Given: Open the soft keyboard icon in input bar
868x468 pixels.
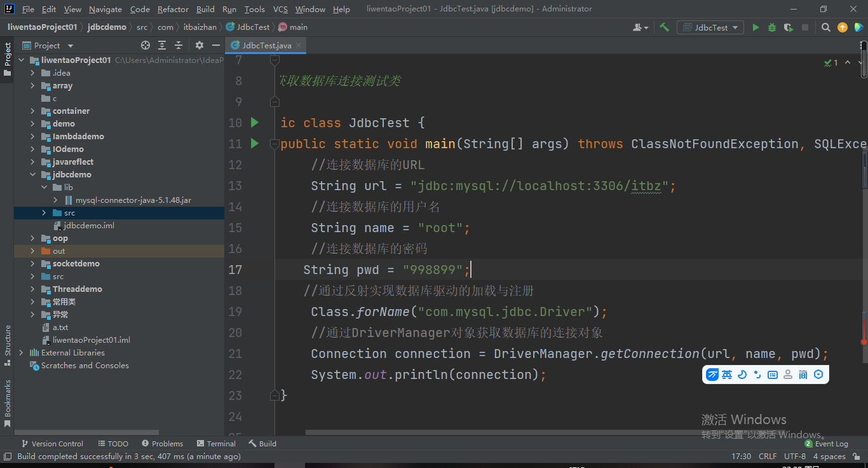Looking at the screenshot, I should pyautogui.click(x=773, y=375).
